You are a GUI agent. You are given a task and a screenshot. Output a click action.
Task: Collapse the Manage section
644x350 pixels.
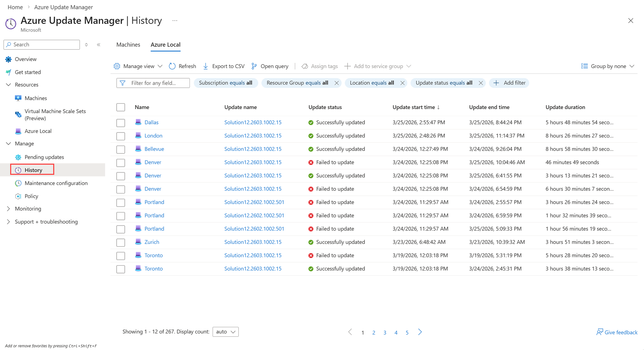pyautogui.click(x=8, y=144)
